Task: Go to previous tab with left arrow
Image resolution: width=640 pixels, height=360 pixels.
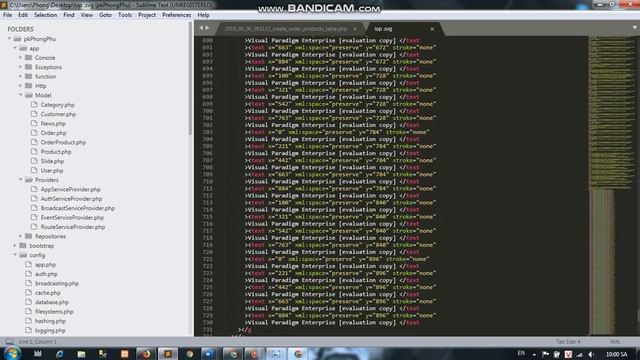Action: tap(201, 28)
